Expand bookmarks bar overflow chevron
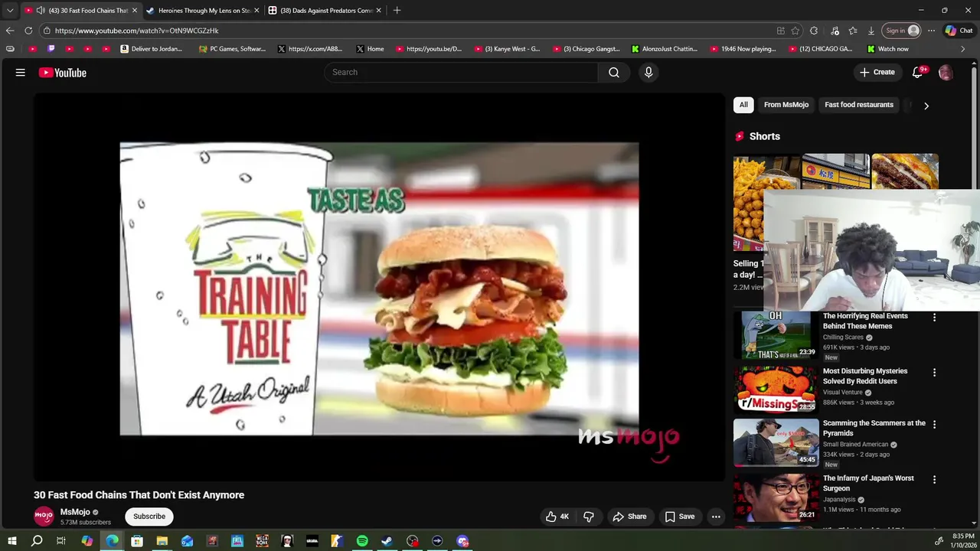 pos(962,49)
